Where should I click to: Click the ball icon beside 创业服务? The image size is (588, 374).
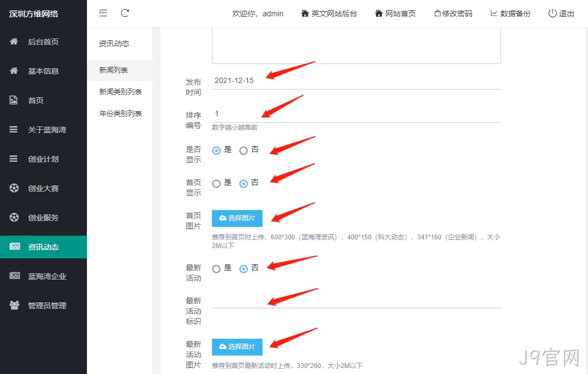pos(14,217)
